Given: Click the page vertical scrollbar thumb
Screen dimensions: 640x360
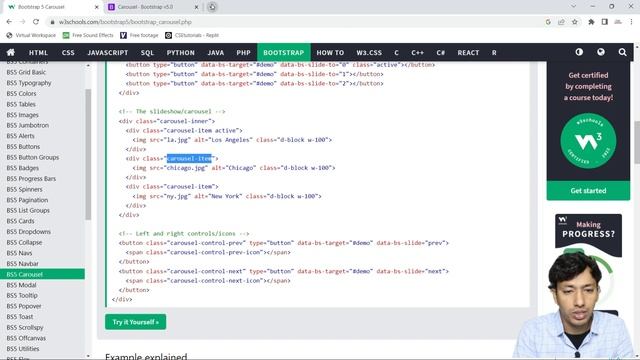Looking at the screenshot, I should click(x=637, y=142).
